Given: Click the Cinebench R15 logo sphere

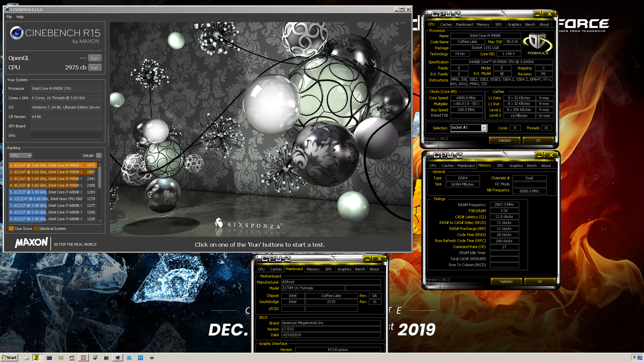Looking at the screenshot, I should pyautogui.click(x=16, y=33).
